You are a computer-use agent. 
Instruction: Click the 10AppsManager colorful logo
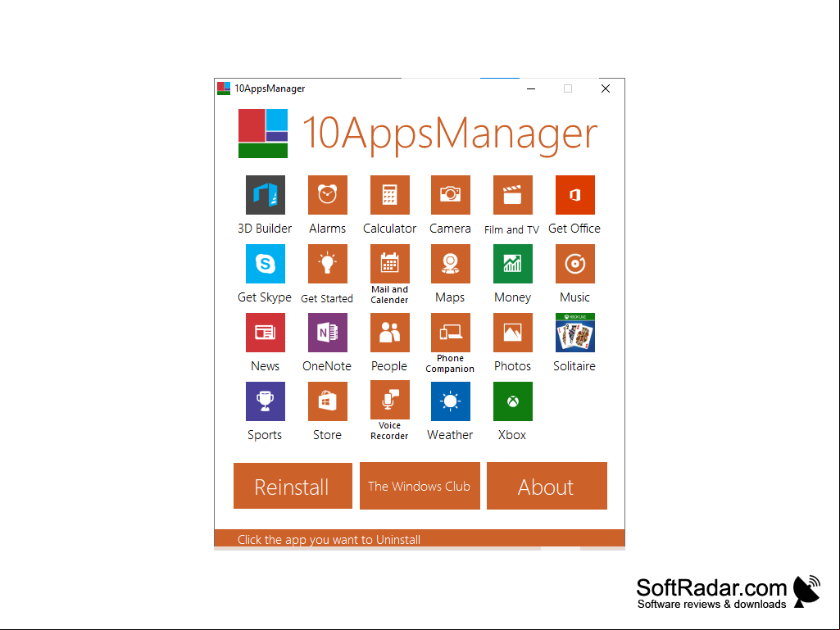pyautogui.click(x=263, y=134)
